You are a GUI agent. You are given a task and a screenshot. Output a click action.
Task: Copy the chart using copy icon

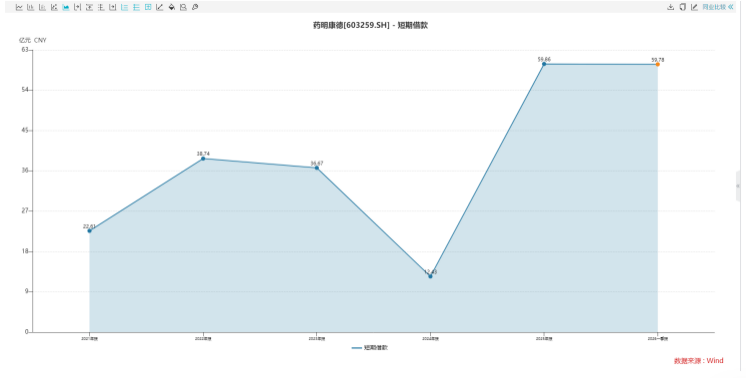[x=682, y=7]
